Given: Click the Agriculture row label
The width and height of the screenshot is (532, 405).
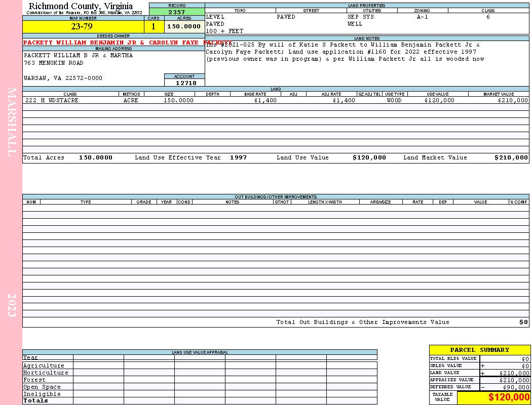Looking at the screenshot, I should click(x=44, y=366).
